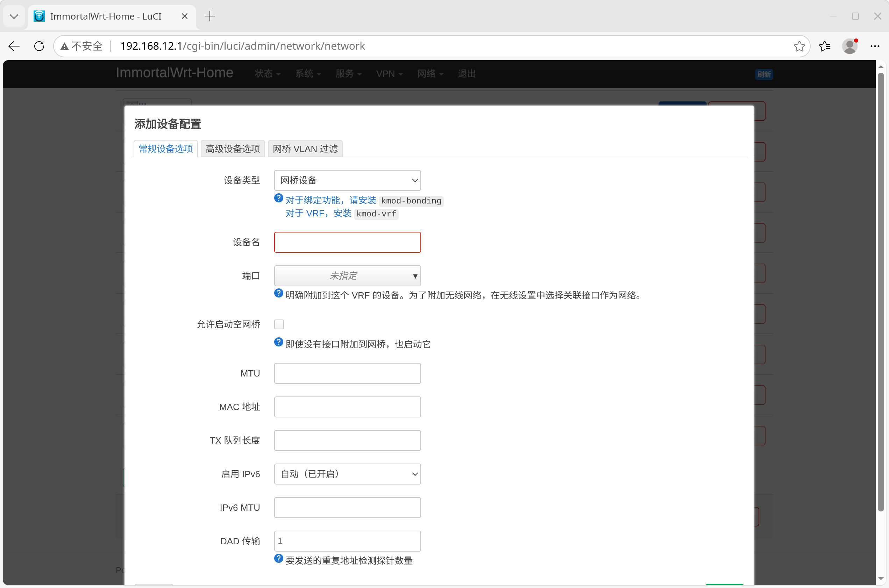The width and height of the screenshot is (889, 588).
Task: Open the tab list chevron
Action: (14, 16)
